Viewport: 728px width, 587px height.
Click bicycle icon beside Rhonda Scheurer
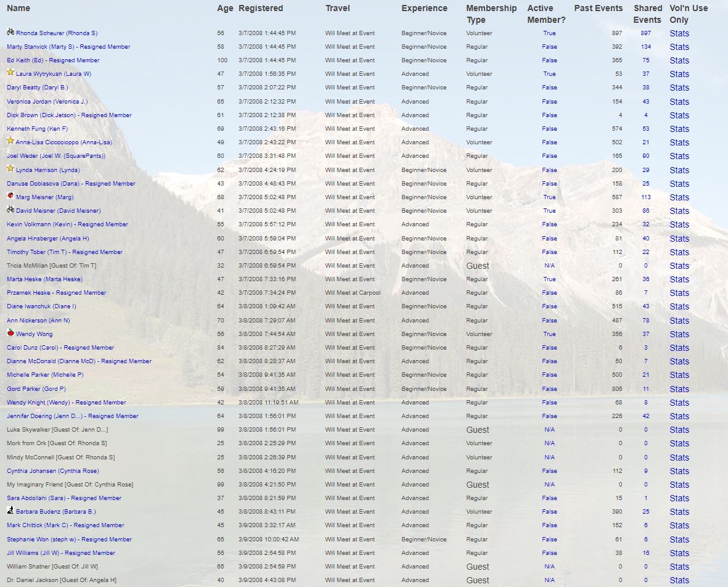tap(10, 32)
